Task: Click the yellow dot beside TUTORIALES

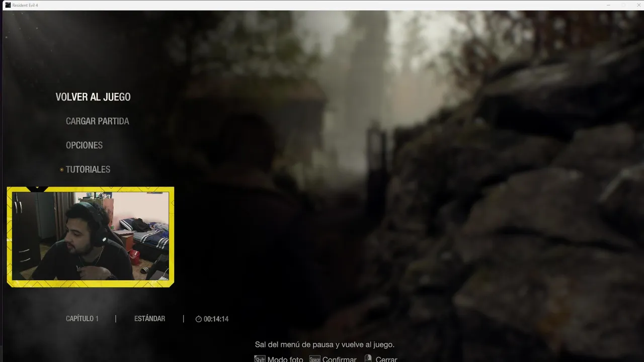Action: point(62,170)
